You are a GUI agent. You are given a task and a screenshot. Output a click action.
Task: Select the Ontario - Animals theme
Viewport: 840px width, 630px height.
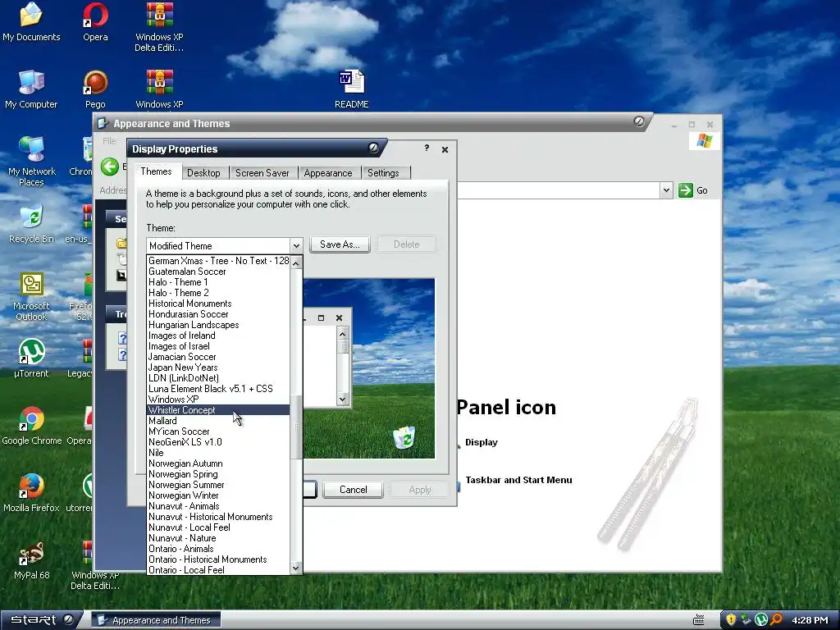pos(218,549)
